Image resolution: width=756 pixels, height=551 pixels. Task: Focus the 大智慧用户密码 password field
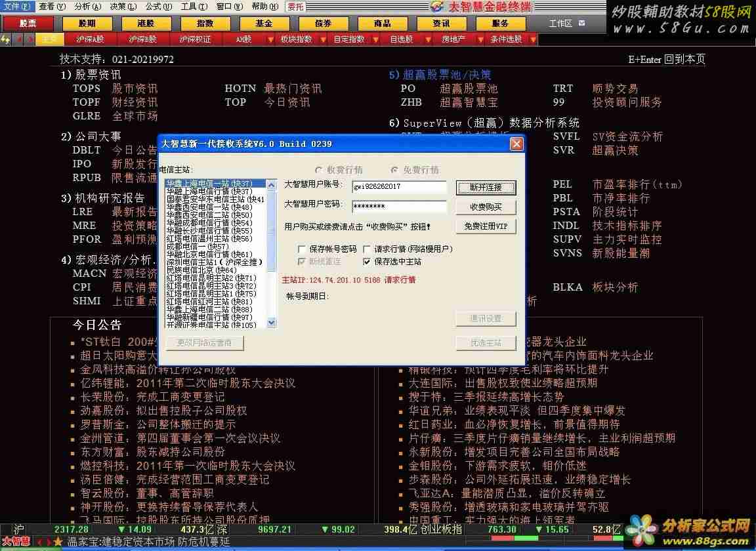click(399, 207)
